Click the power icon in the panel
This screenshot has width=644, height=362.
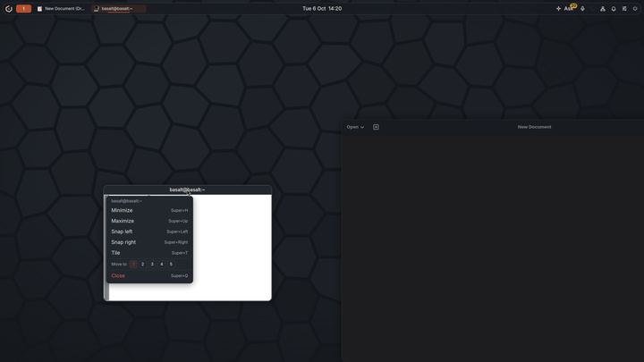pos(635,9)
